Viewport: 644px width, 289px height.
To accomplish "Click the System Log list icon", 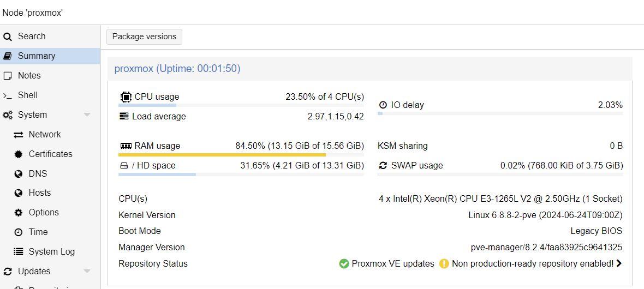I will point(19,252).
